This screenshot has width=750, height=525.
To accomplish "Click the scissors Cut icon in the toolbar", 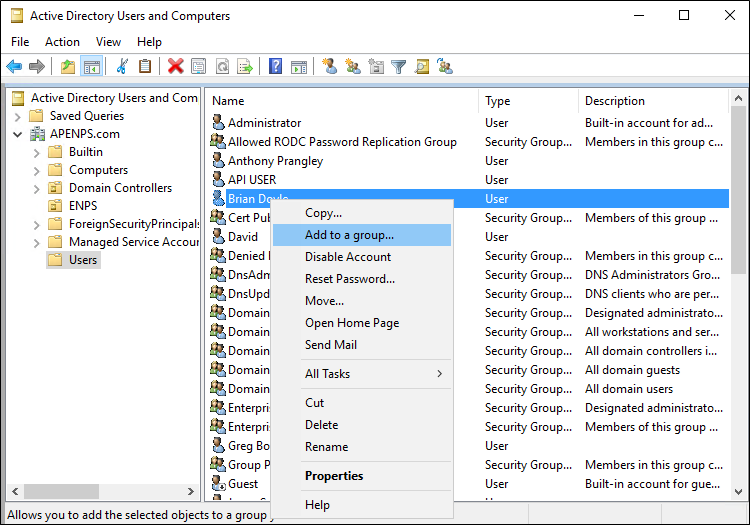I will (x=122, y=66).
